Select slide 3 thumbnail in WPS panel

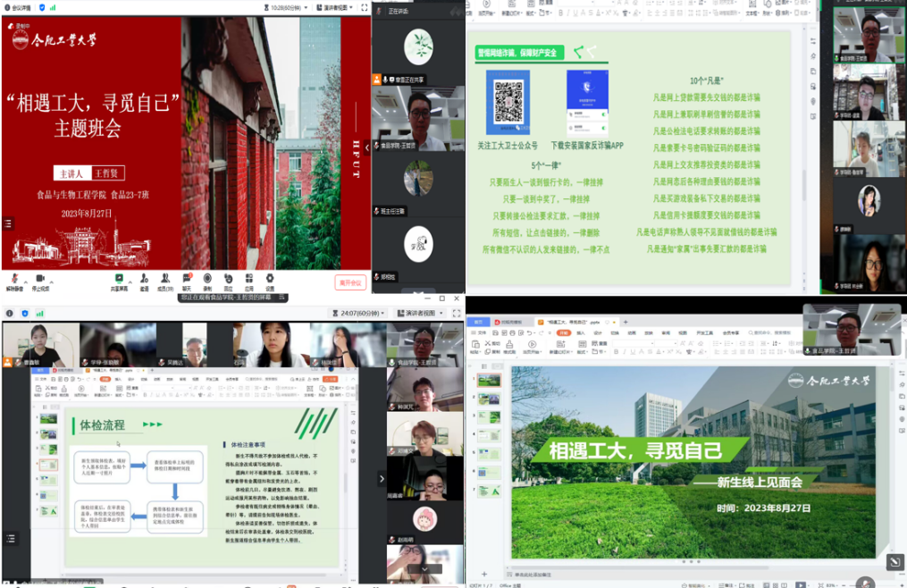[490, 417]
